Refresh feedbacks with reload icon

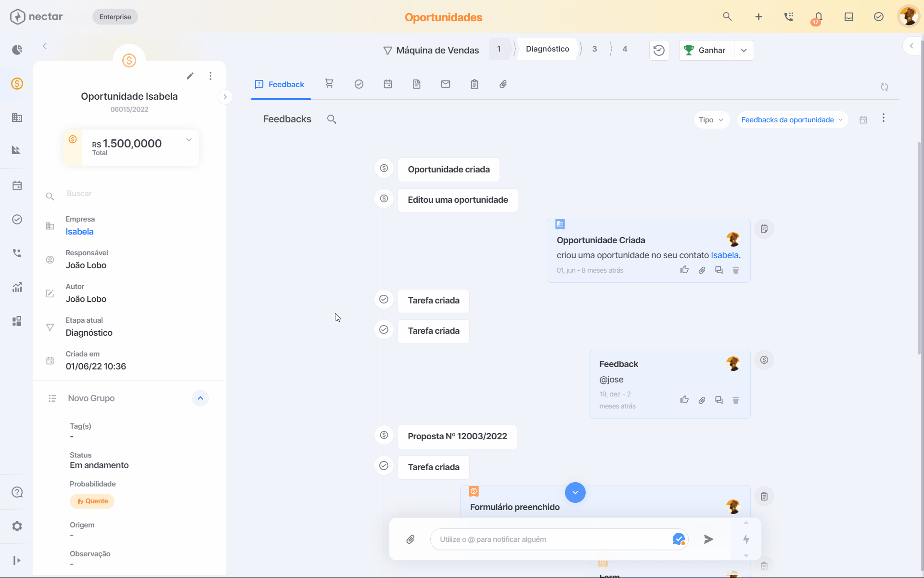click(x=885, y=87)
